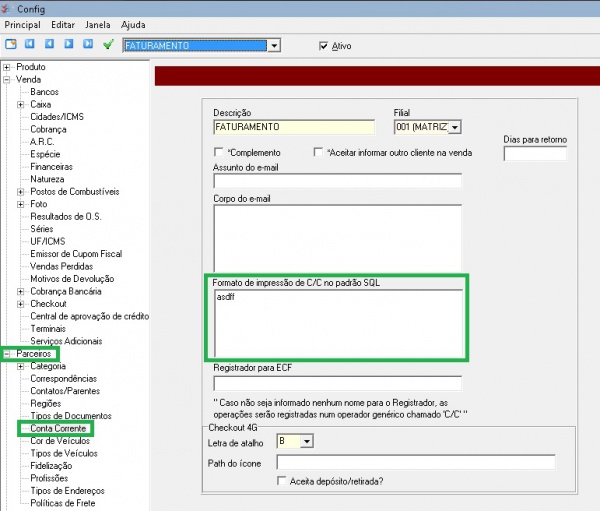Go to first record using toolbar arrow
Image resolution: width=600 pixels, height=511 pixels.
pyautogui.click(x=29, y=45)
